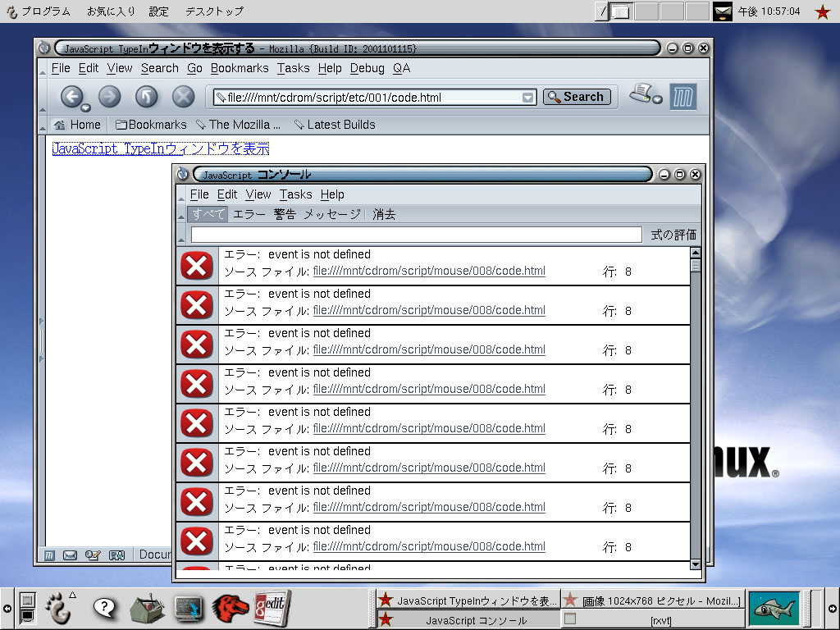The width and height of the screenshot is (840, 630).
Task: Open Address Book from Mozilla's status bar icon
Action: 116,555
